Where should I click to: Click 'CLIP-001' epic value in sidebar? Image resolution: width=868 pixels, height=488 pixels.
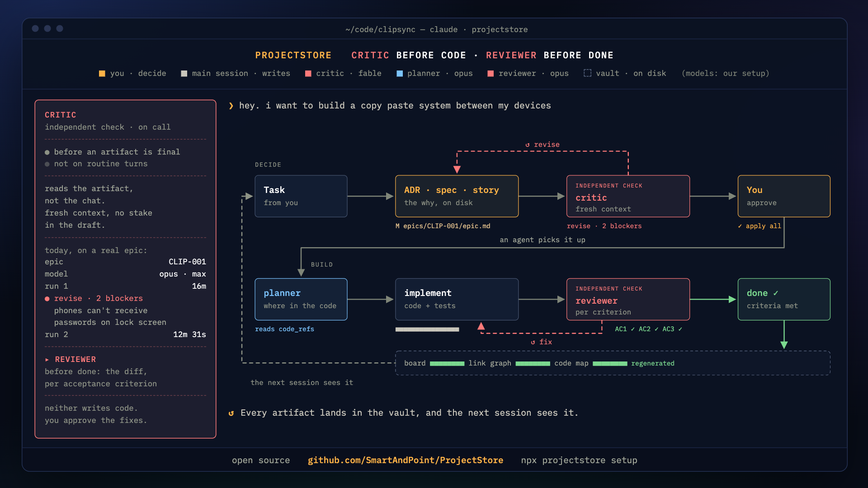coord(187,262)
